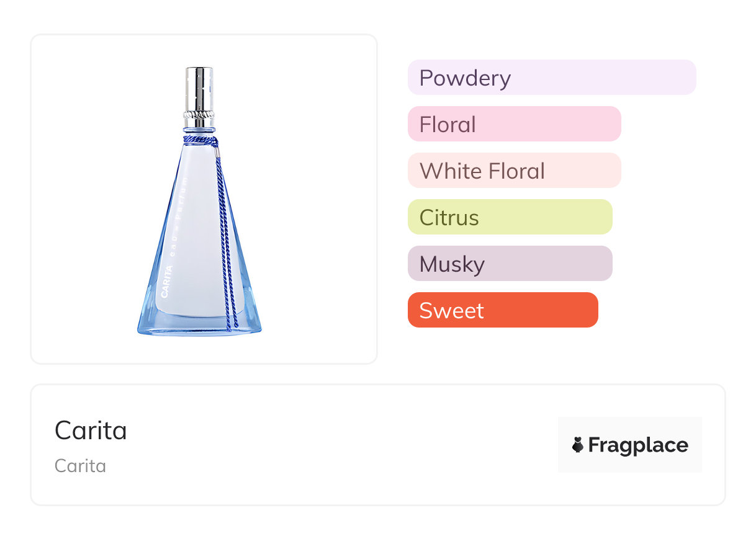
Task: Select the pink Floral accord bar
Action: (x=514, y=124)
